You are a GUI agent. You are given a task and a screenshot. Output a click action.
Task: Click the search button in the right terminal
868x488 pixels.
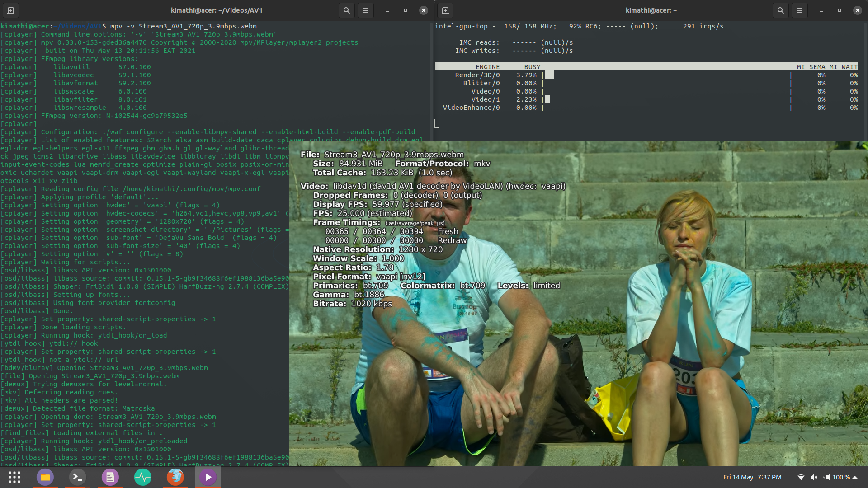tap(780, 10)
